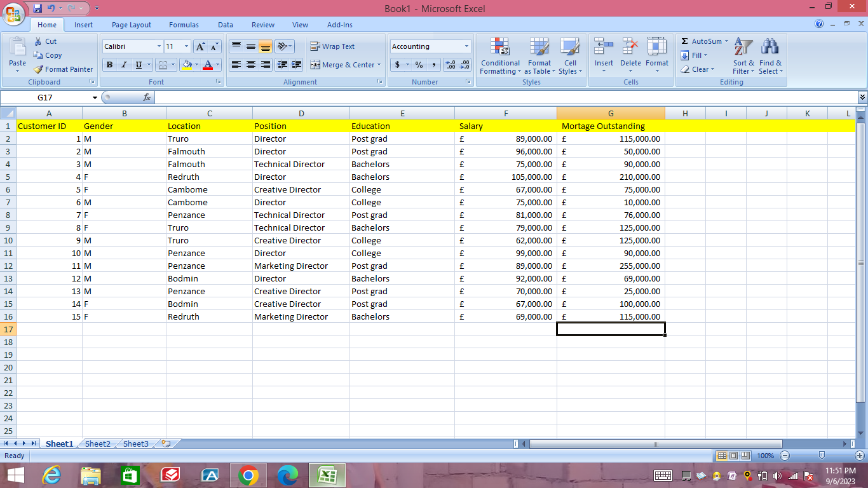
Task: Click the Clear button
Action: pyautogui.click(x=697, y=69)
